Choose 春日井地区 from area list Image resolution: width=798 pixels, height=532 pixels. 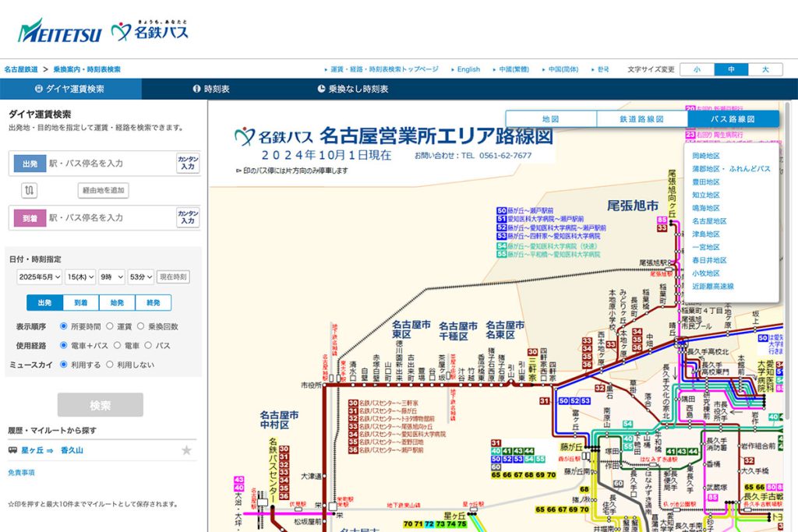click(x=709, y=260)
